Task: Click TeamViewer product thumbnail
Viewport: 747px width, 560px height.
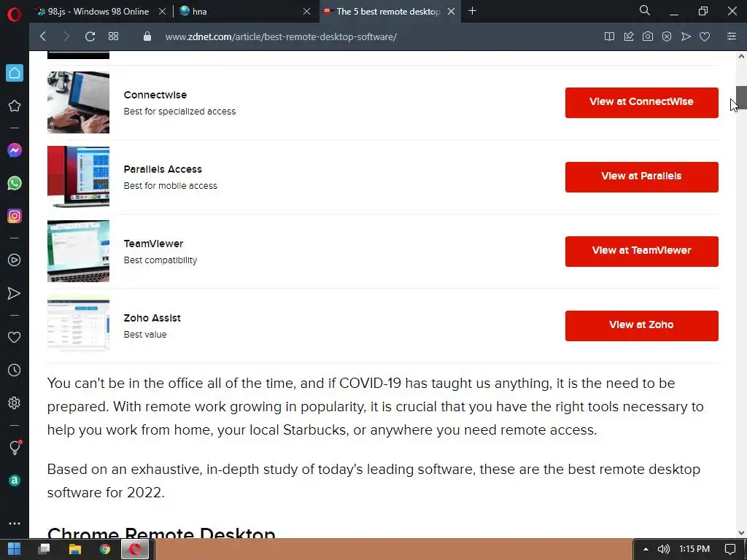Action: click(x=78, y=251)
